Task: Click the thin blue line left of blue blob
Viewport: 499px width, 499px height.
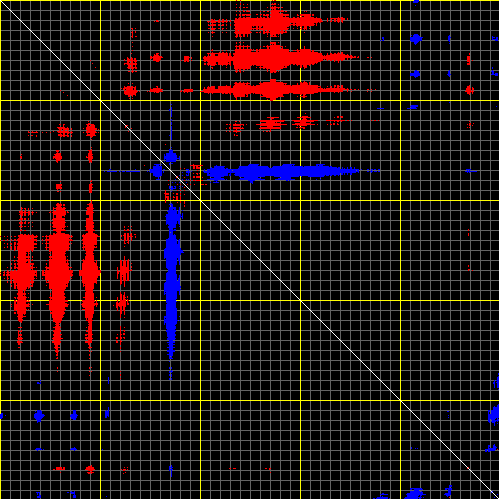Action: 122,171
